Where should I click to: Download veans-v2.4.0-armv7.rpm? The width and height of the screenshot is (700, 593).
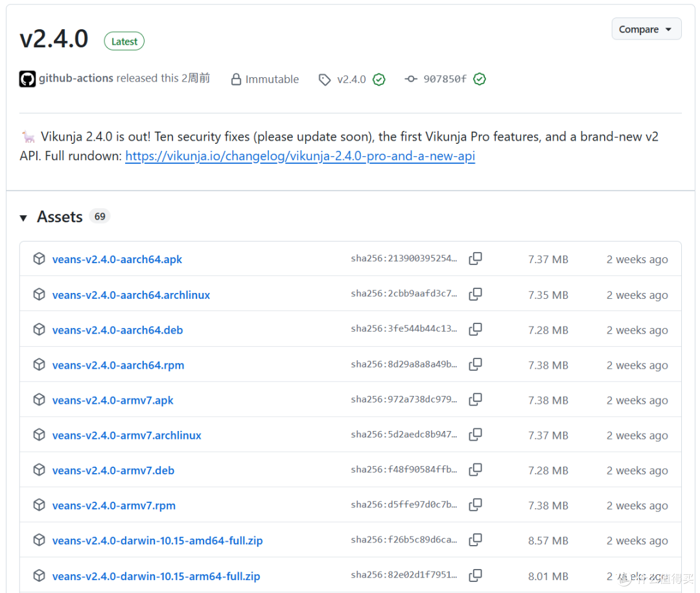114,506
